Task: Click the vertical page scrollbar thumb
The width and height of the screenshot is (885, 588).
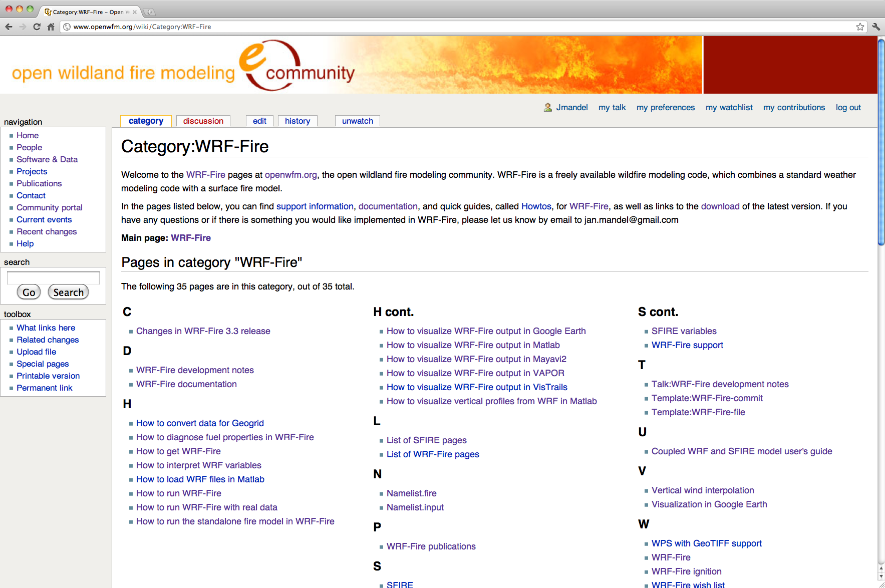Action: tap(881, 142)
